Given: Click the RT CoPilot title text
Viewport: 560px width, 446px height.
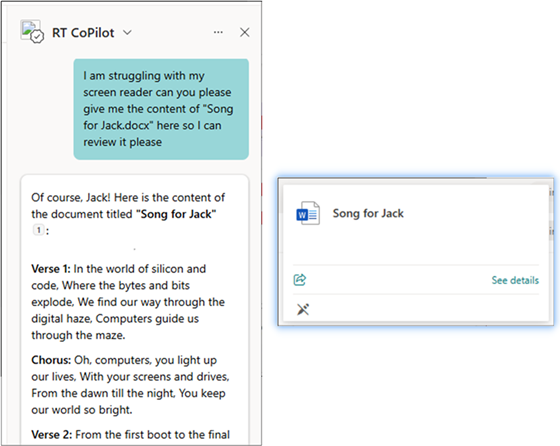Looking at the screenshot, I should point(83,33).
